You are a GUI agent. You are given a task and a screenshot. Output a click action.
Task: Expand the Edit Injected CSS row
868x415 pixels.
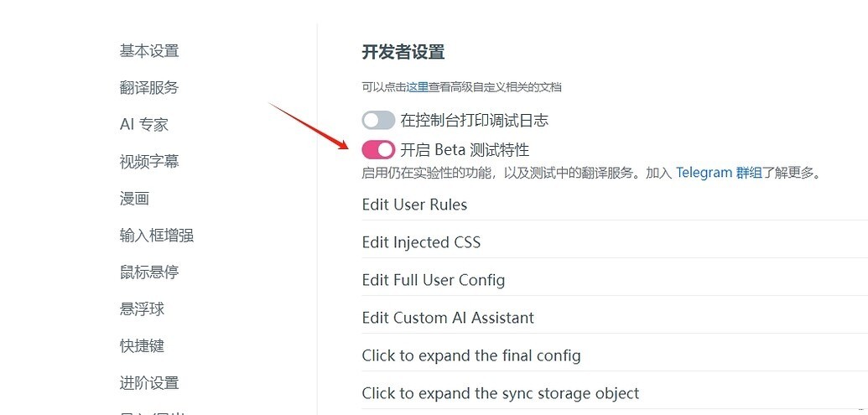tap(421, 242)
